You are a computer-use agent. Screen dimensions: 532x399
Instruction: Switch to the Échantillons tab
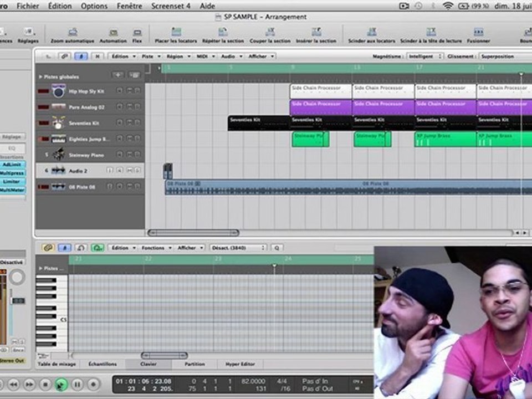click(103, 364)
